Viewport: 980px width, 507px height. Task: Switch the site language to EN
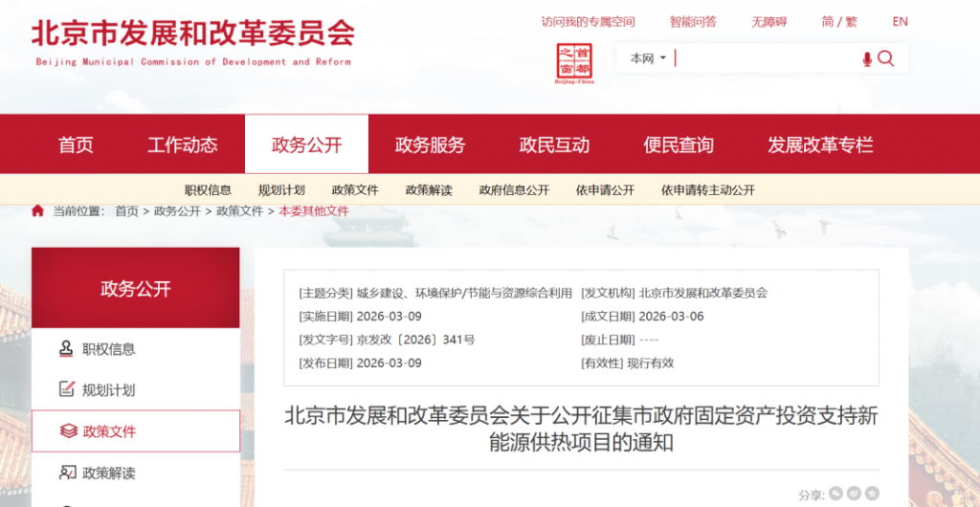pyautogui.click(x=900, y=22)
